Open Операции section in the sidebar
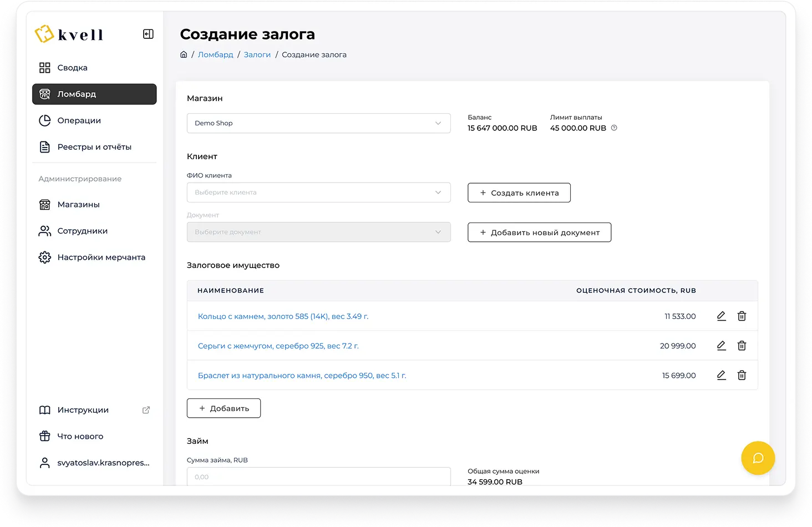Viewport: 812px width, 527px height. [79, 120]
